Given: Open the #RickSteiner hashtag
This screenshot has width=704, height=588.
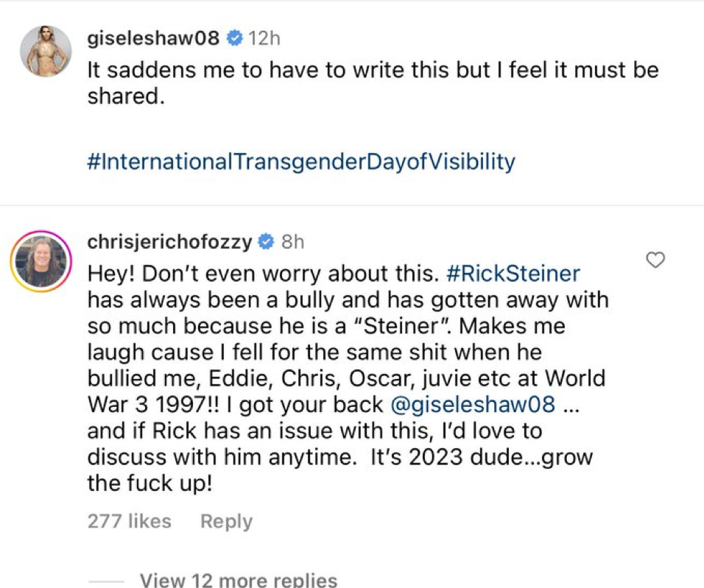Looking at the screenshot, I should (x=513, y=274).
